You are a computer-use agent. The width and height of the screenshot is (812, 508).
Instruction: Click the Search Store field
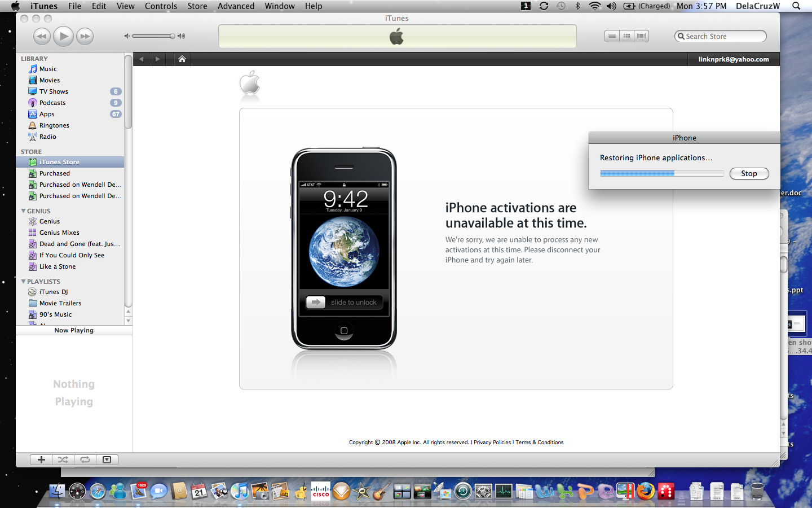[x=721, y=36]
